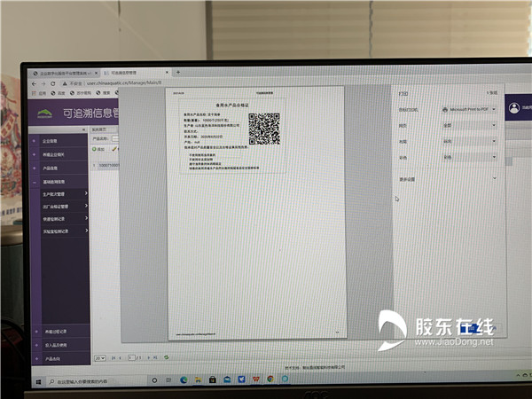Select the 可追溯信息管理 browser tab
Image resolution: width=532 pixels, height=399 pixels.
pyautogui.click(x=136, y=73)
